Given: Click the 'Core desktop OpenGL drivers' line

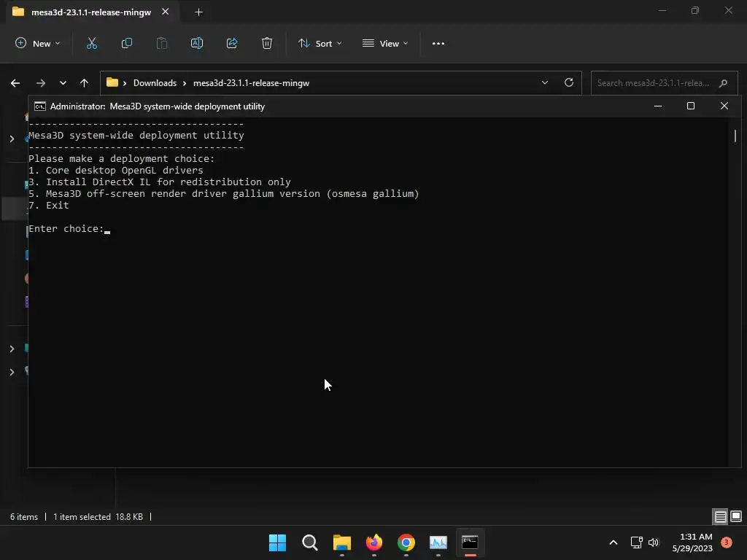Looking at the screenshot, I should pyautogui.click(x=116, y=170).
